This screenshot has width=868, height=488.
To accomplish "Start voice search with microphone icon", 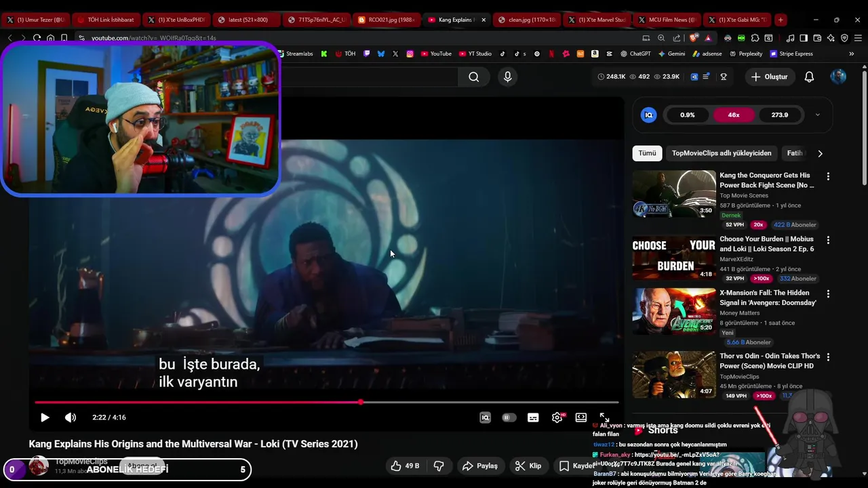I will [507, 77].
